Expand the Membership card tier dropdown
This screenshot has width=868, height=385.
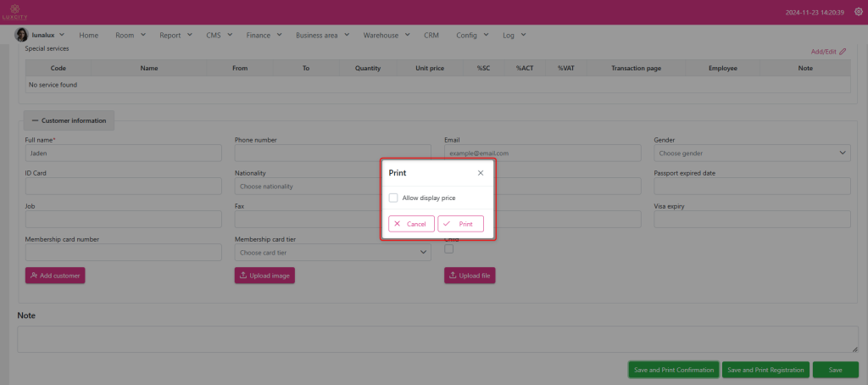coord(332,253)
